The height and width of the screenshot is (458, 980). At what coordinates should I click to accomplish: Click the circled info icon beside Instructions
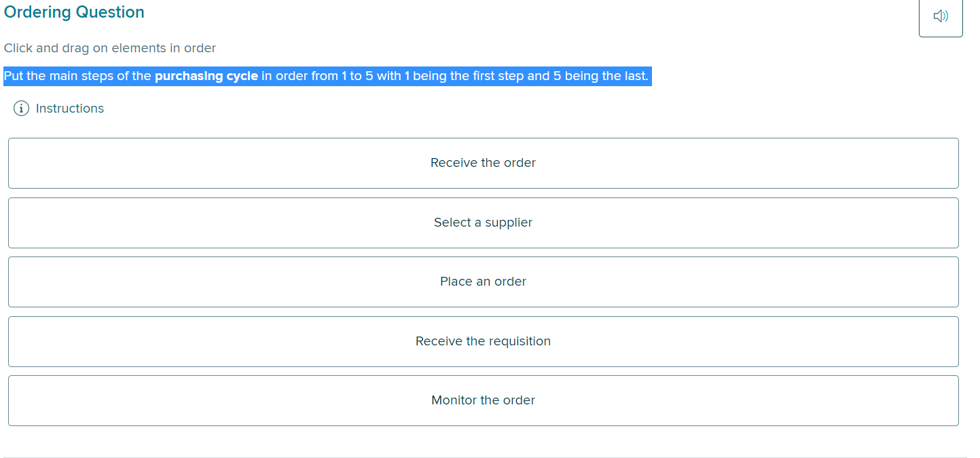20,108
